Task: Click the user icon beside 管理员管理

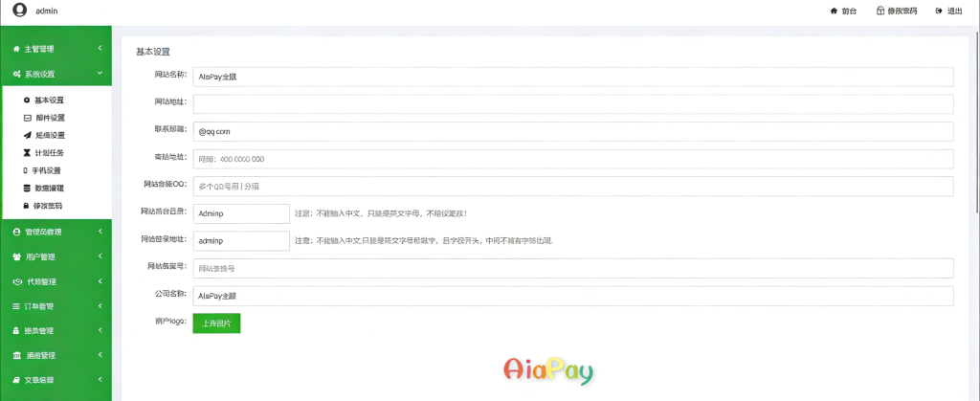Action: pos(16,232)
